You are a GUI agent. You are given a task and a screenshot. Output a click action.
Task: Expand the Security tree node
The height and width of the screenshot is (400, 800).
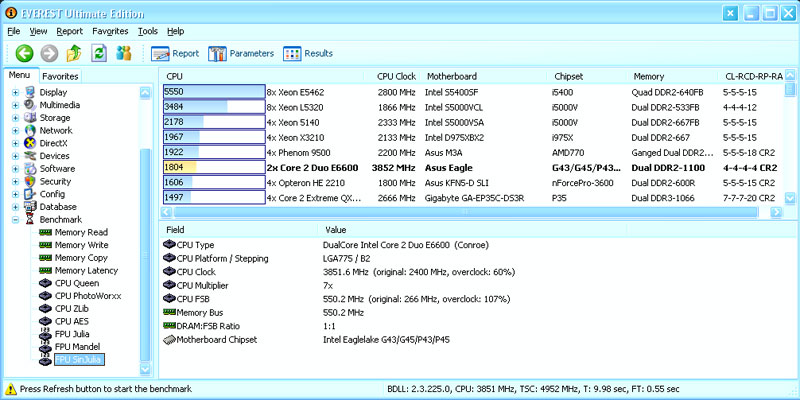[x=15, y=182]
